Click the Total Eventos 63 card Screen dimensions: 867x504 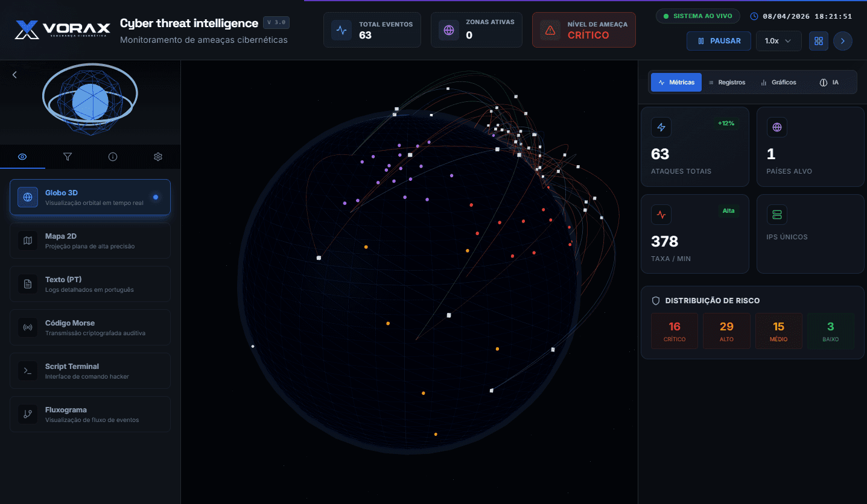coord(372,30)
